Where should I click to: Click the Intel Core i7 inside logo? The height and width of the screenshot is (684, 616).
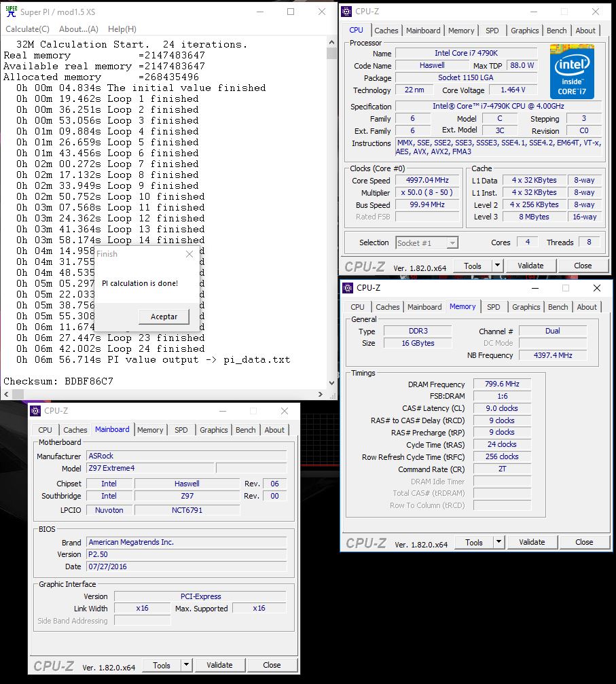pyautogui.click(x=572, y=71)
